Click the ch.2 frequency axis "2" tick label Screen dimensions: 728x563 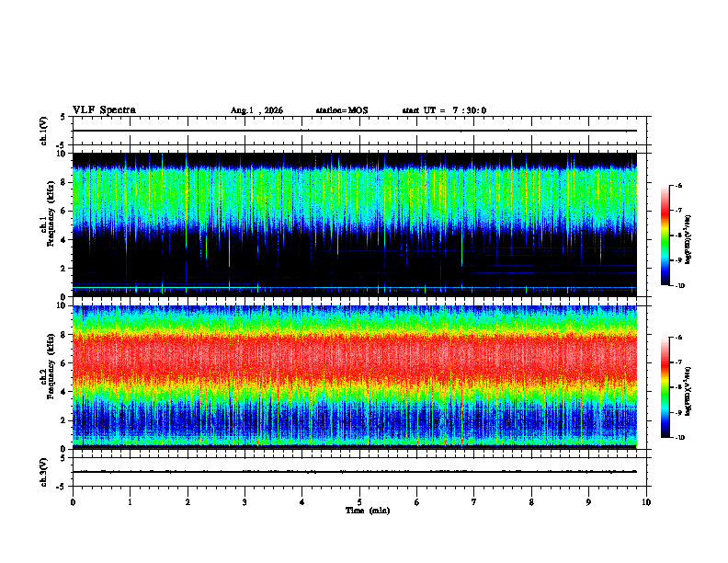click(x=64, y=420)
